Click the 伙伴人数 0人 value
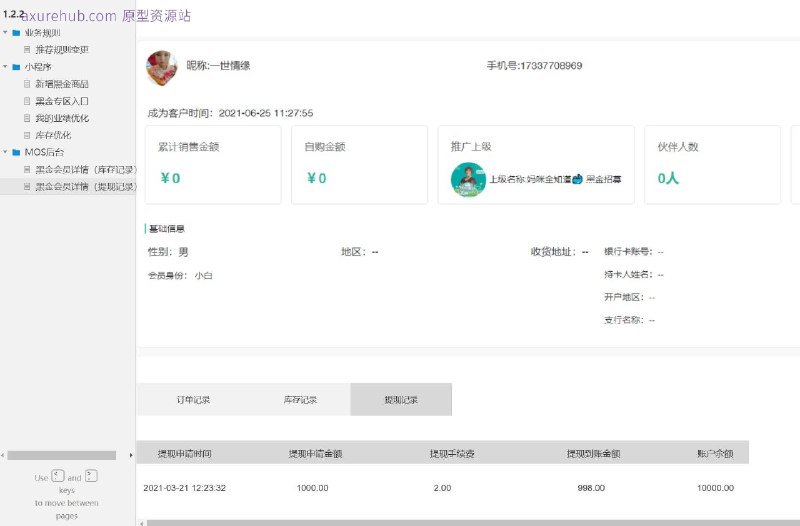Image resolution: width=800 pixels, height=526 pixels. [668, 178]
